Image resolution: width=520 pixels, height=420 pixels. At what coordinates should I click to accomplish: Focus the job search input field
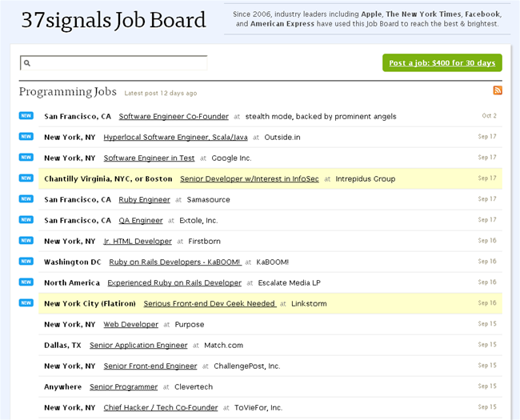114,63
